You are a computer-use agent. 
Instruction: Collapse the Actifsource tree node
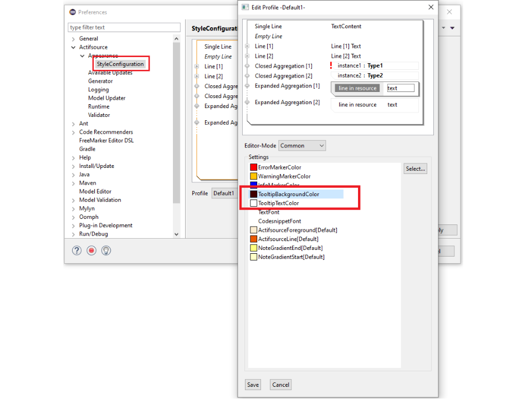pos(74,48)
